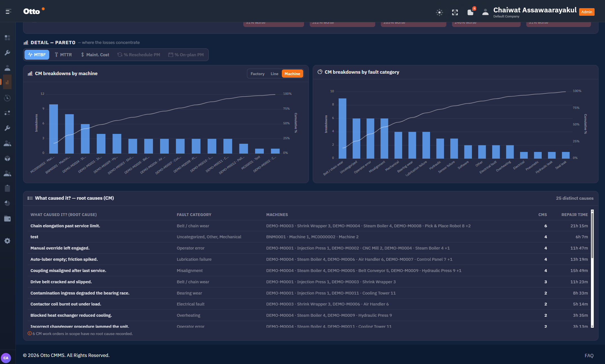This screenshot has height=364, width=605.
Task: Toggle the light/dark theme sun icon
Action: (x=439, y=12)
